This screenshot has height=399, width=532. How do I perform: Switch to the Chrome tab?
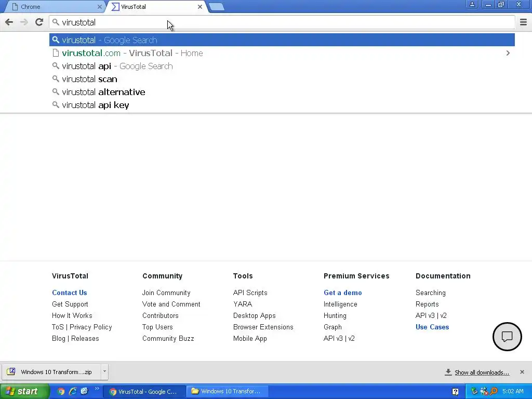coord(54,7)
